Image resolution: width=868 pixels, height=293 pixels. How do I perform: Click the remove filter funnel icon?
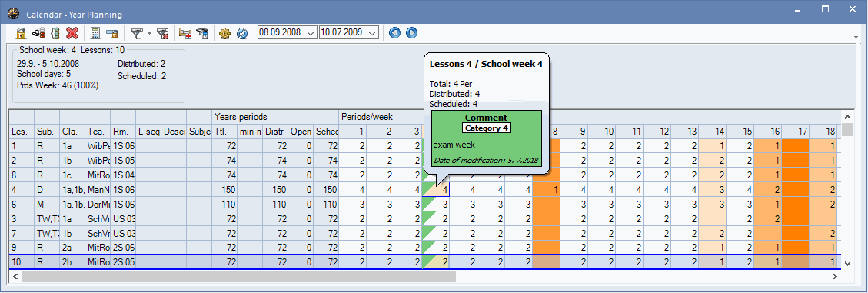(x=162, y=33)
